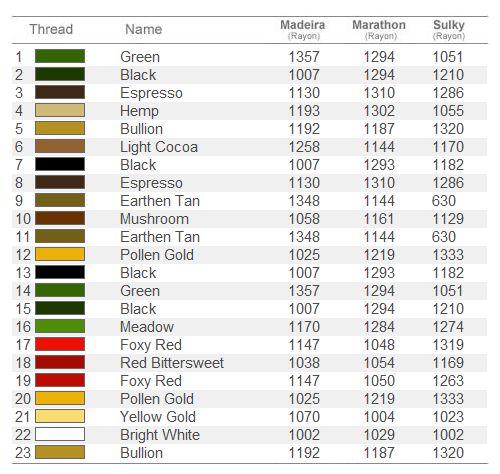Click the Light Cocoa color swatch
500x474 pixels.
click(60, 146)
